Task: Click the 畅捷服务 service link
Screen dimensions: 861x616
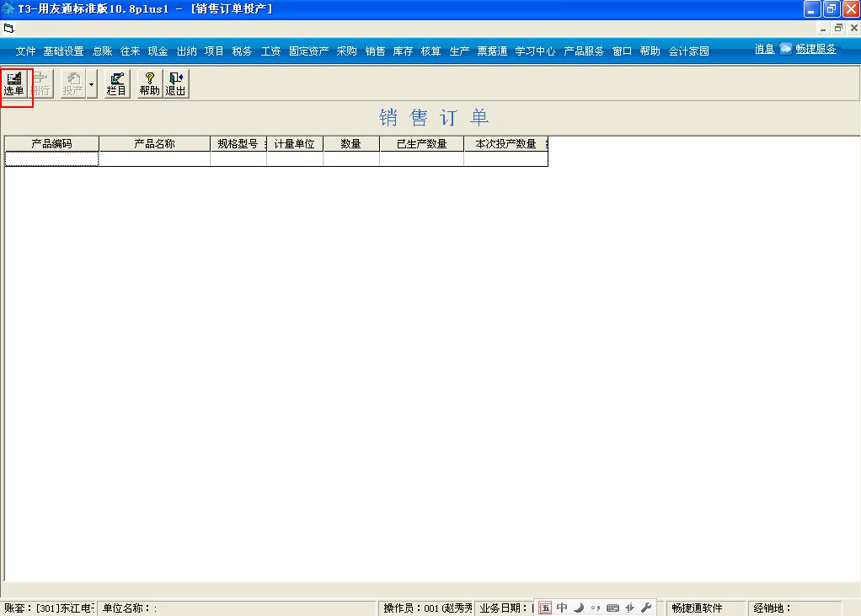Action: 816,48
